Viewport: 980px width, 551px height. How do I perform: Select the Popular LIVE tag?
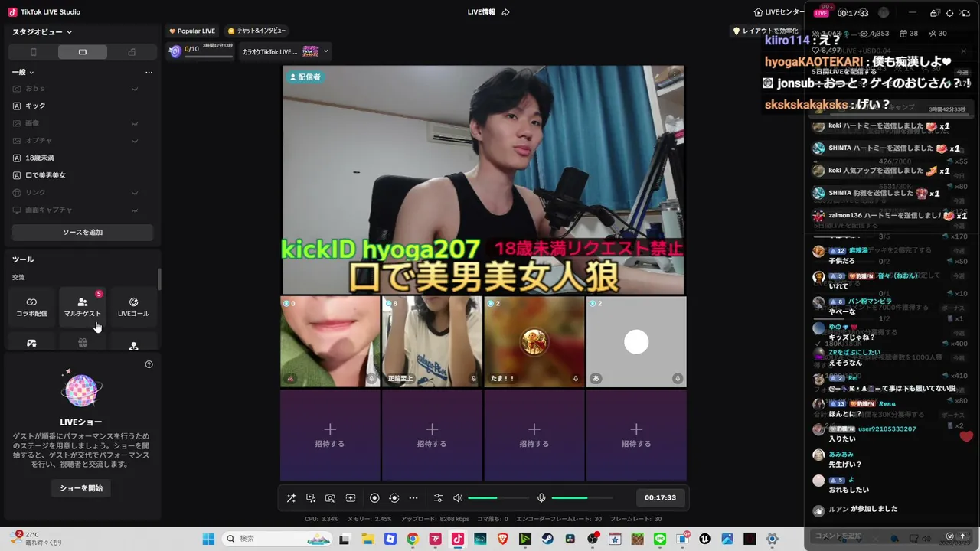click(192, 31)
